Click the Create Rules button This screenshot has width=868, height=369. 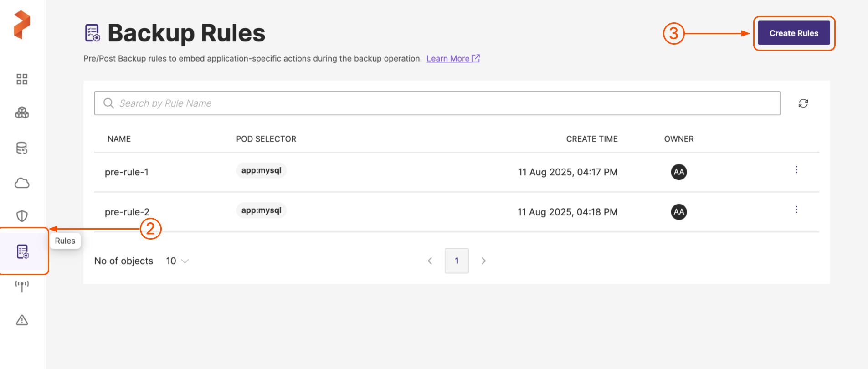(793, 33)
